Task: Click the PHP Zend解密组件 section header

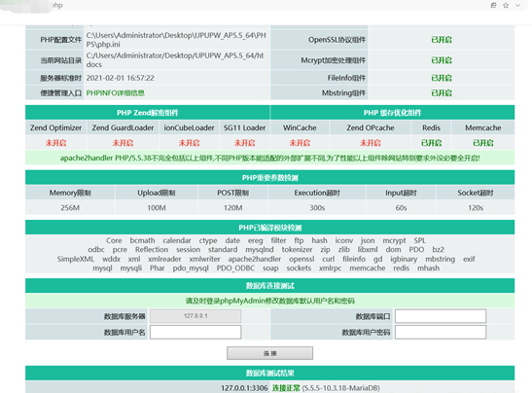Action: [x=148, y=113]
